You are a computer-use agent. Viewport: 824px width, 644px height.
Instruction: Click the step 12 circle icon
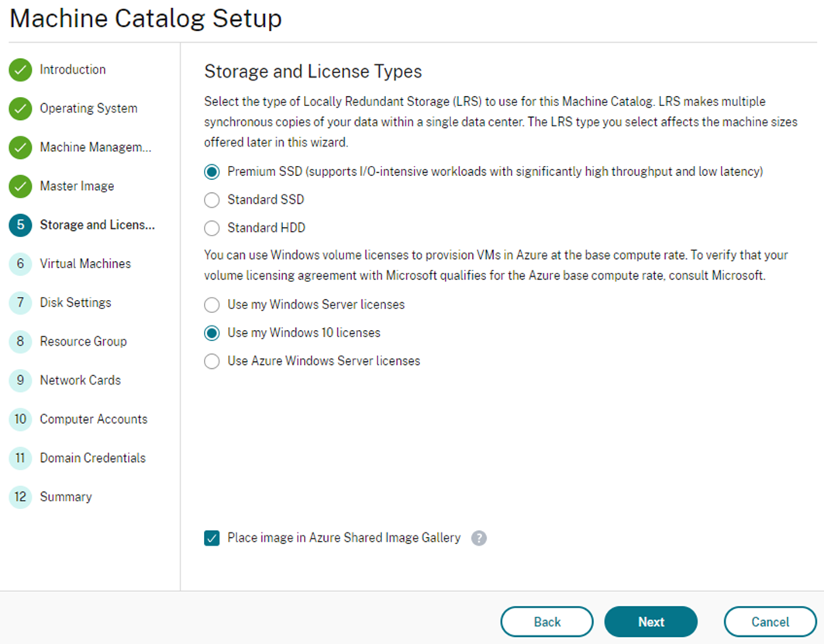coord(20,497)
